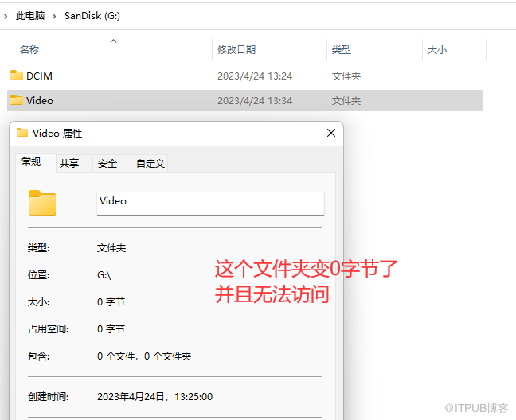Click 大小 value 0 字节
Viewport: 516px width, 420px height.
pyautogui.click(x=111, y=301)
